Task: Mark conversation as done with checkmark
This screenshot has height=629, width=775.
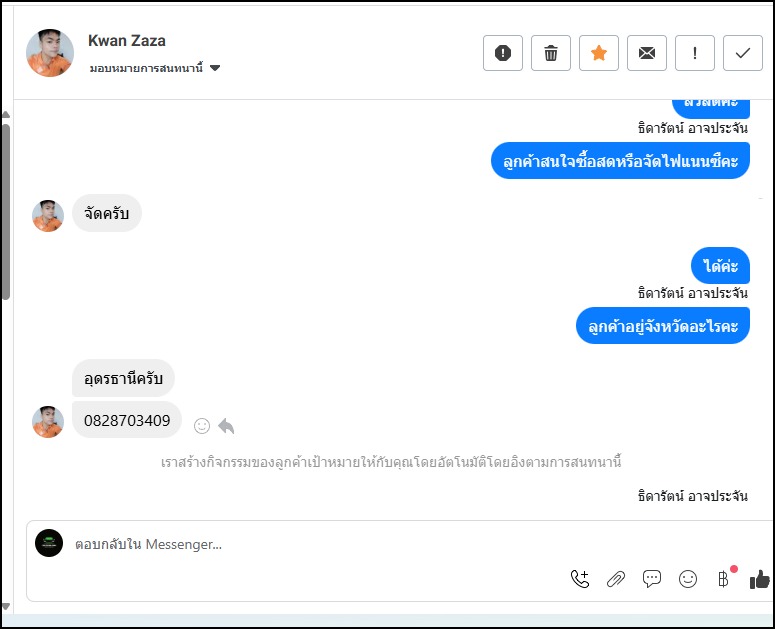Action: (742, 53)
